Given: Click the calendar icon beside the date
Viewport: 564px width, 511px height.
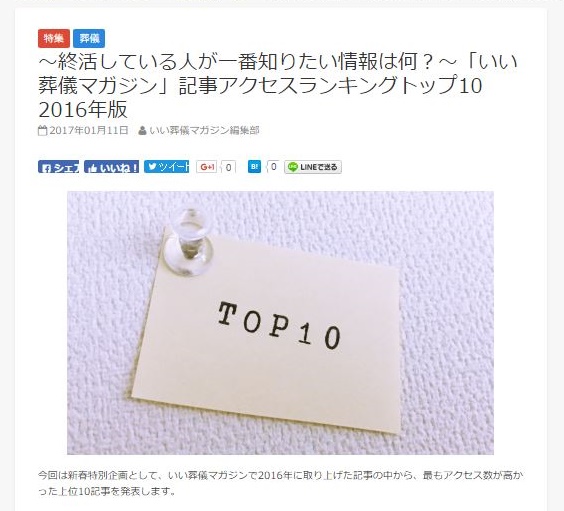Looking at the screenshot, I should pos(42,130).
